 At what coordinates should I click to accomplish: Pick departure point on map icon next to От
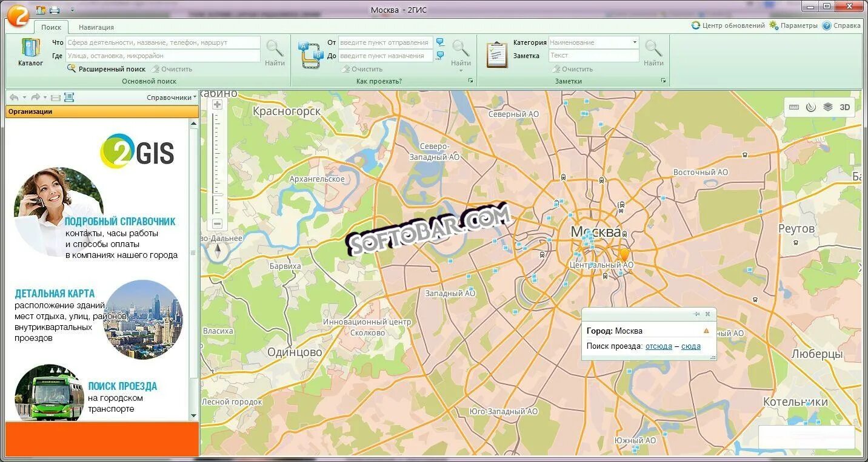pyautogui.click(x=440, y=42)
